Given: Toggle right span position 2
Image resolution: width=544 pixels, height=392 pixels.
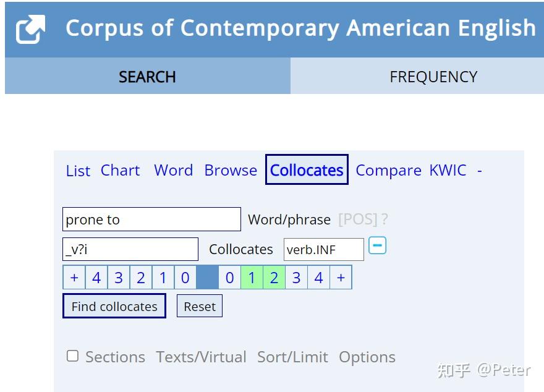Looking at the screenshot, I should (x=274, y=278).
